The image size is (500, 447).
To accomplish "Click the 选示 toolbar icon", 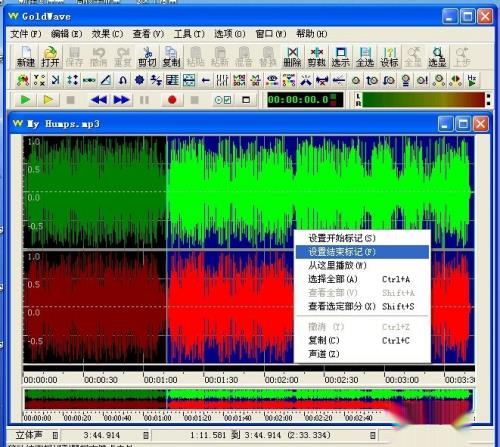I will pos(341,56).
